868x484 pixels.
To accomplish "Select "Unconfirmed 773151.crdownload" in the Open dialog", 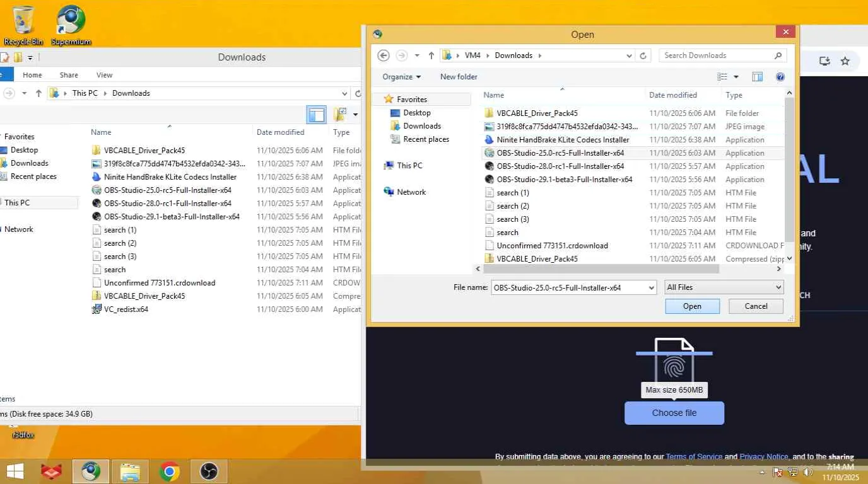I will 553,246.
